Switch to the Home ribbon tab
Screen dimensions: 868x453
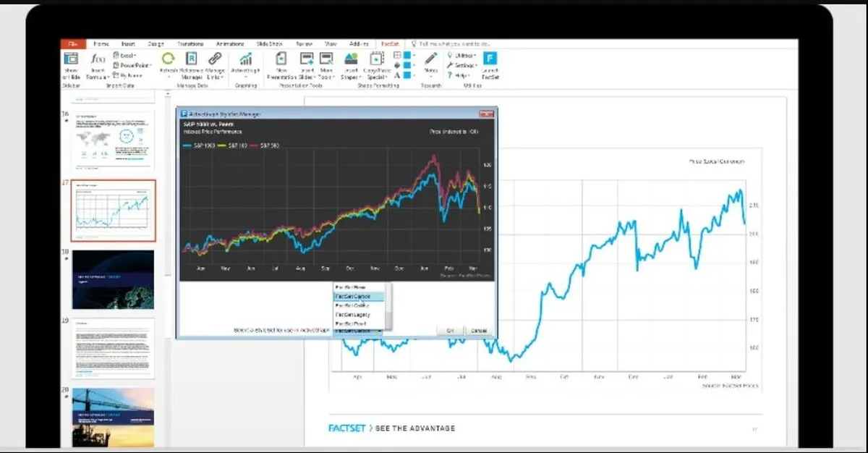(102, 43)
